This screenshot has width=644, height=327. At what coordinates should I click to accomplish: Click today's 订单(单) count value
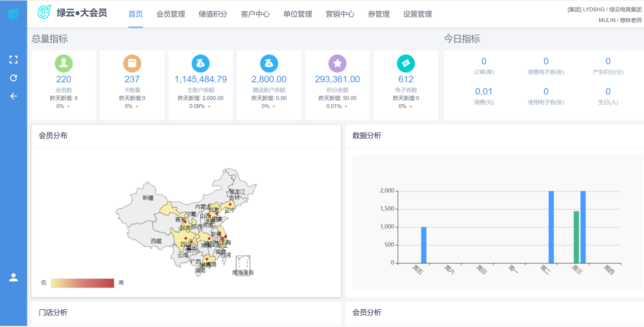484,61
